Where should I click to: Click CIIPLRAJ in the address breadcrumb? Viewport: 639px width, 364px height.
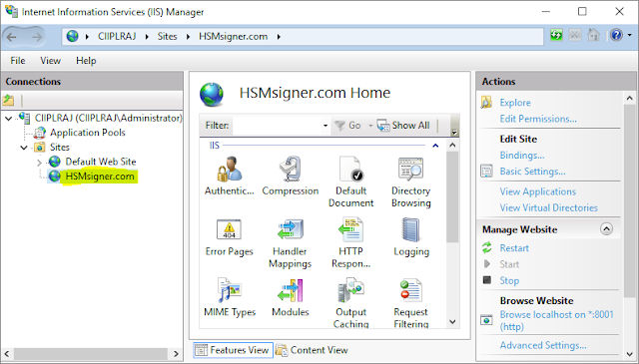click(x=117, y=36)
